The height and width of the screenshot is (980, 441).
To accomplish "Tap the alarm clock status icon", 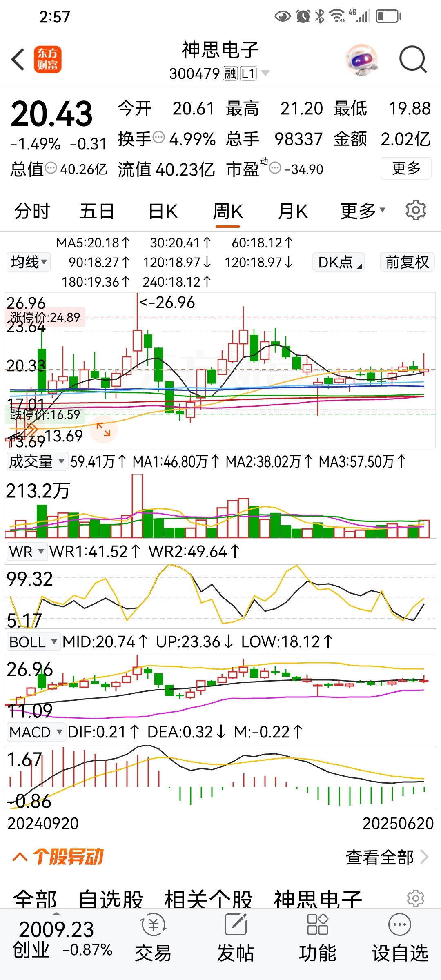I will point(303,16).
